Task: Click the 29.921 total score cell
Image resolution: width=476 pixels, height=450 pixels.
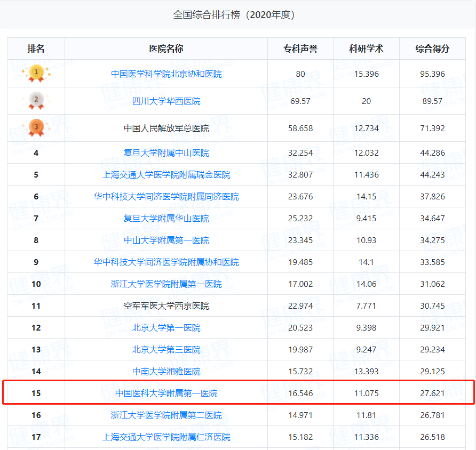Action: coord(432,327)
